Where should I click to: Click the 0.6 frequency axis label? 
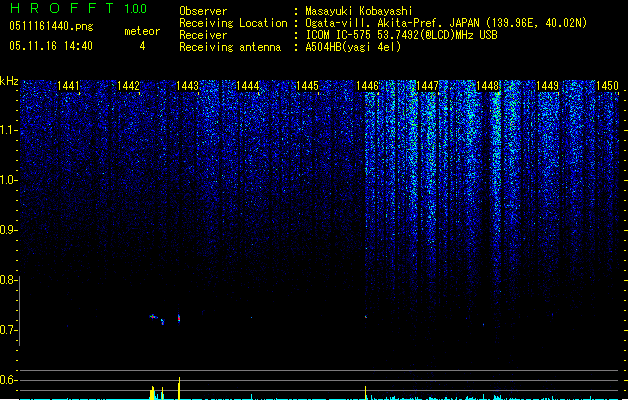point(8,380)
